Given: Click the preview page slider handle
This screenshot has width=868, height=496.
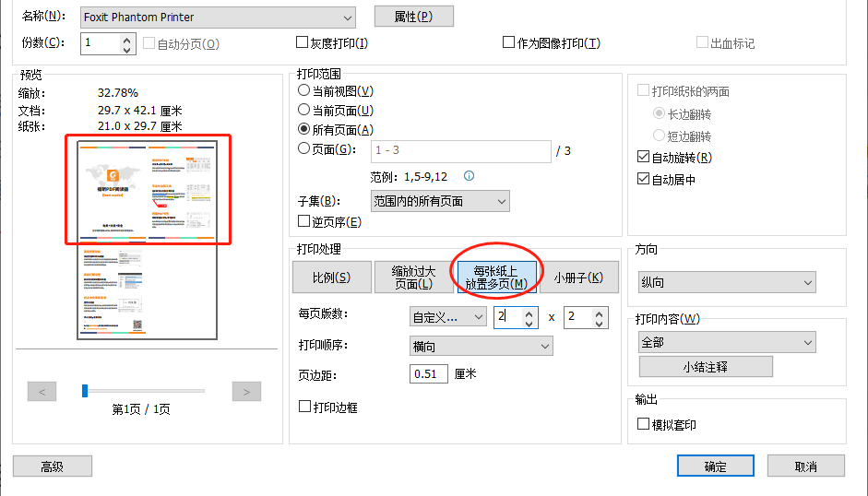Looking at the screenshot, I should click(x=85, y=391).
